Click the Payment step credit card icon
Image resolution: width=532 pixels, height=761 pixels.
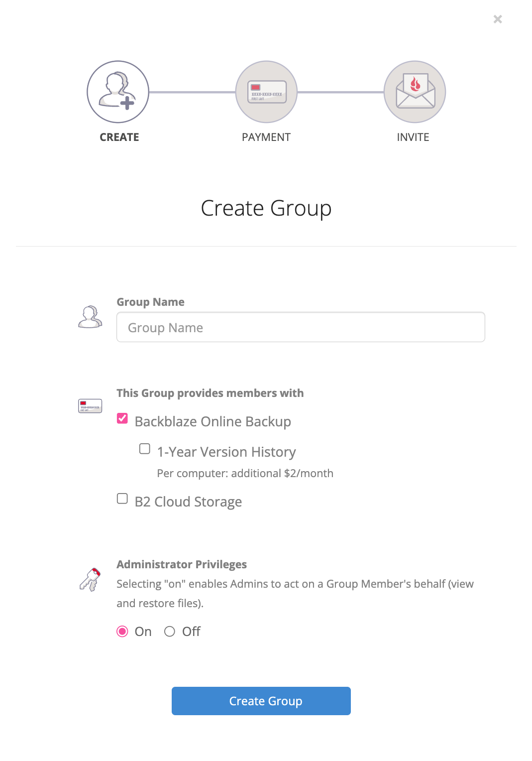(x=266, y=92)
